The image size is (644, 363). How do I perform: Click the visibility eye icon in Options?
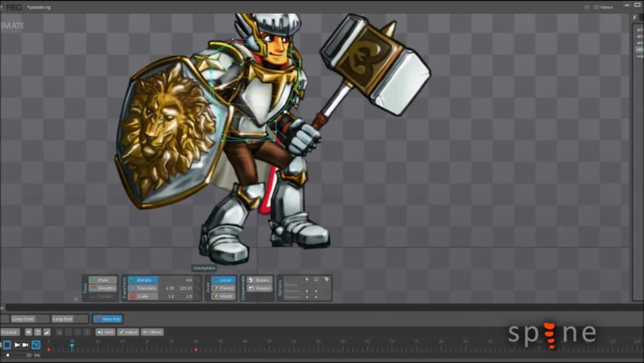coord(316,279)
